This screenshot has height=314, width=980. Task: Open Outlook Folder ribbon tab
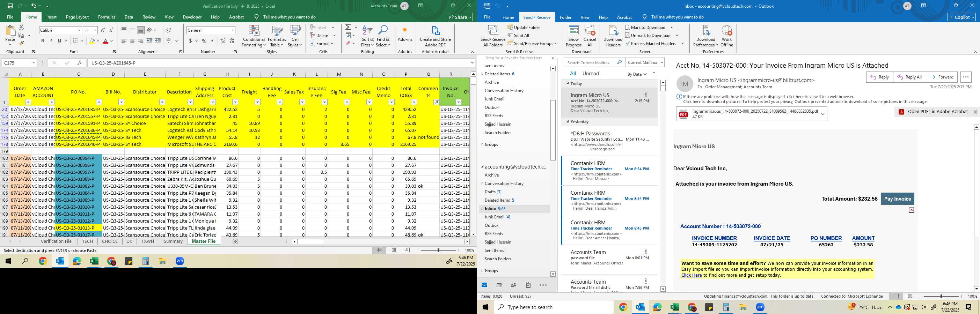(565, 17)
